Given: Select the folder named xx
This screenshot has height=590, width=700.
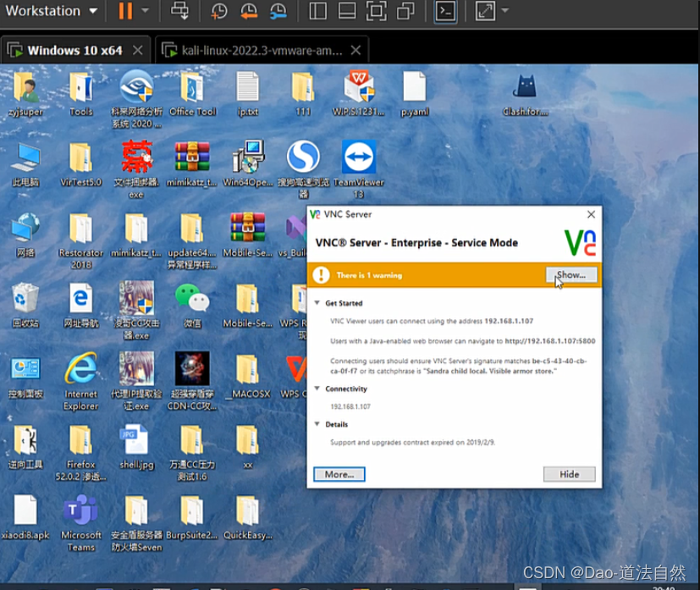Looking at the screenshot, I should (x=248, y=447).
